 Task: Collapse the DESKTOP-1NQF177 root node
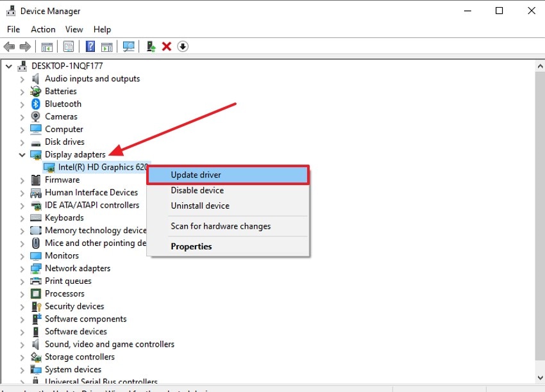9,66
